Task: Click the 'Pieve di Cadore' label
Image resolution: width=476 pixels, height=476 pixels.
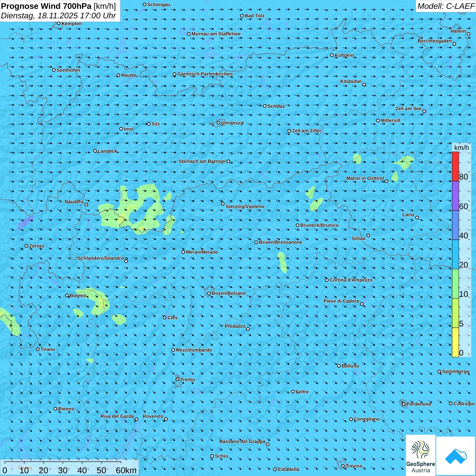Action: click(x=341, y=301)
